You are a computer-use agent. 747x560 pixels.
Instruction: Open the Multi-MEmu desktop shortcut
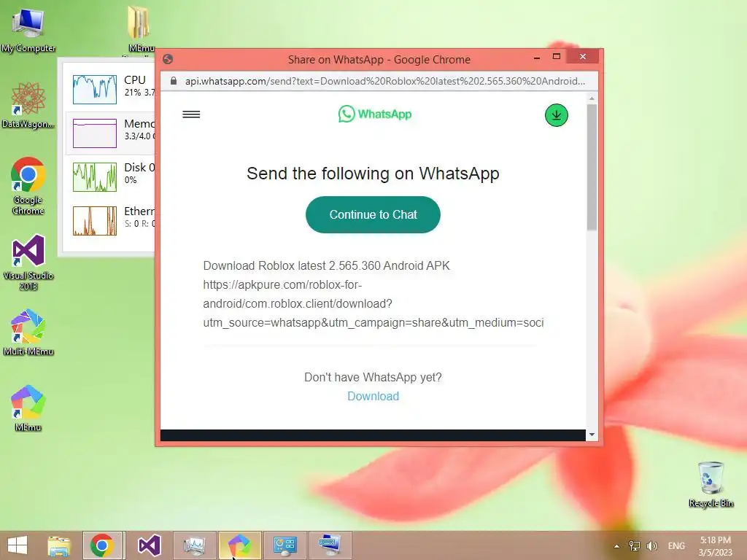[x=28, y=332]
